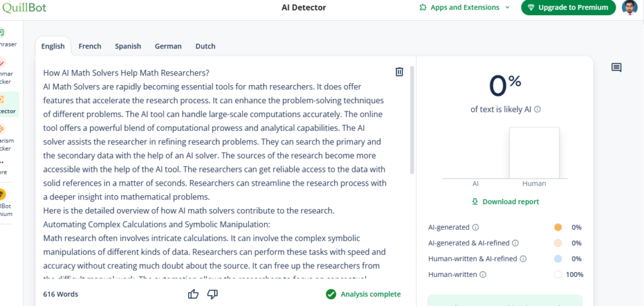
Task: Click heading 'How AI Math Solvers Help Math Researchers?'
Action: click(x=126, y=73)
